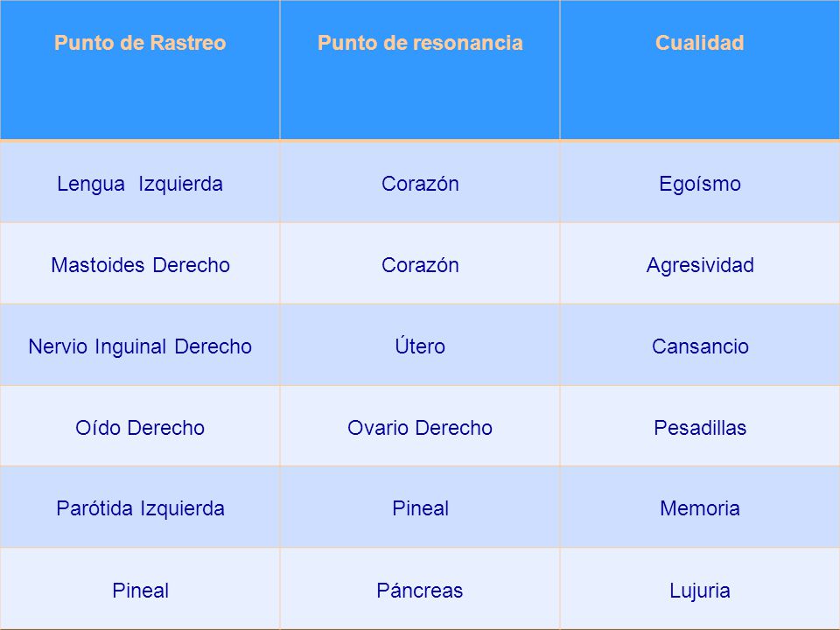The image size is (840, 630).
Task: Click the Pesadillas cell
Action: (700, 428)
